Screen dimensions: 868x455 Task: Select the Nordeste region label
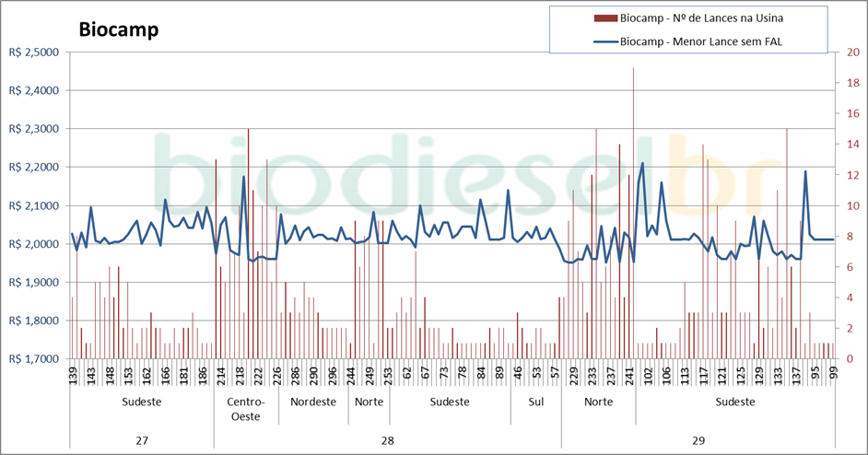pyautogui.click(x=312, y=402)
